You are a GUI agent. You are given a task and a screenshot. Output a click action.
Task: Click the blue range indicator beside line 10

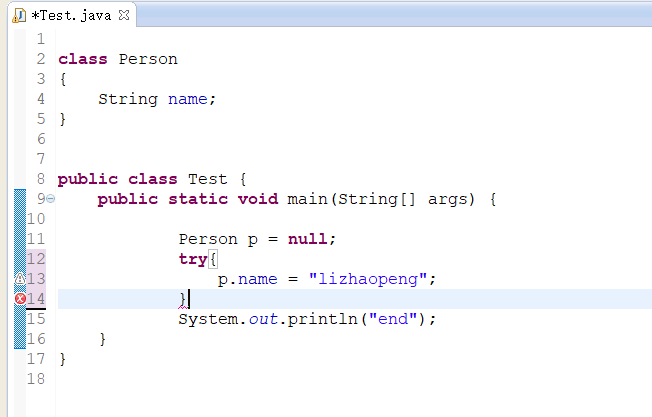tap(20, 219)
